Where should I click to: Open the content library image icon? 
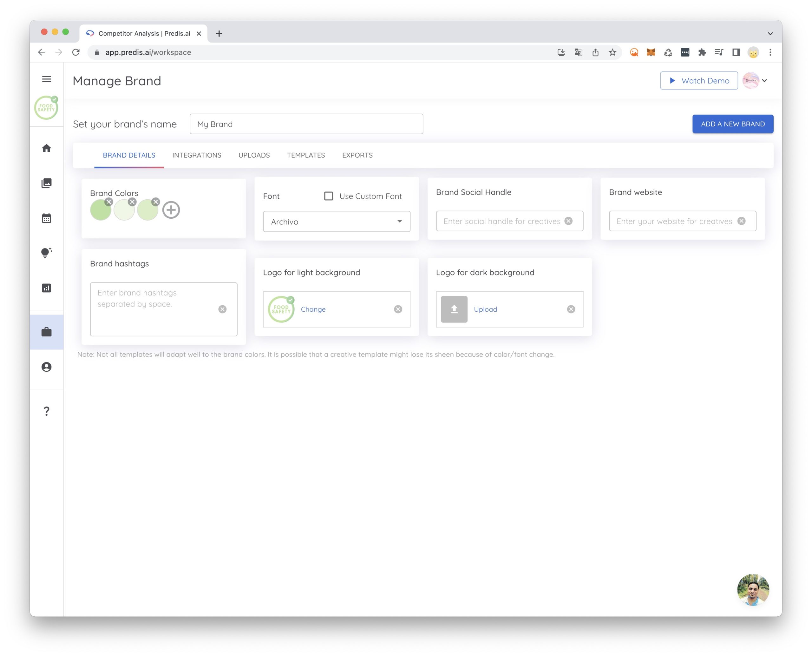pyautogui.click(x=46, y=183)
